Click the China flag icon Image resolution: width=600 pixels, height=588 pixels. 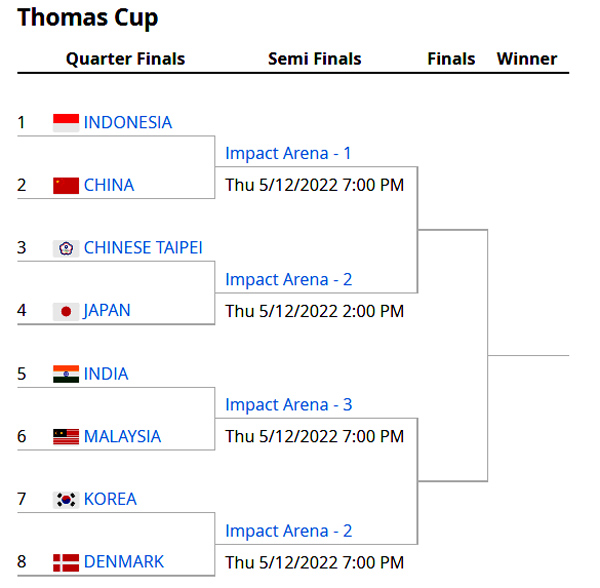pyautogui.click(x=66, y=186)
